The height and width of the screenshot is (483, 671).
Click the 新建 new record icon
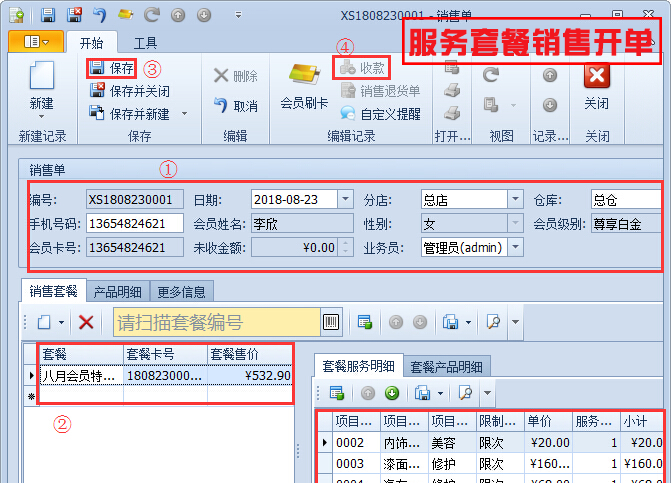pyautogui.click(x=41, y=82)
